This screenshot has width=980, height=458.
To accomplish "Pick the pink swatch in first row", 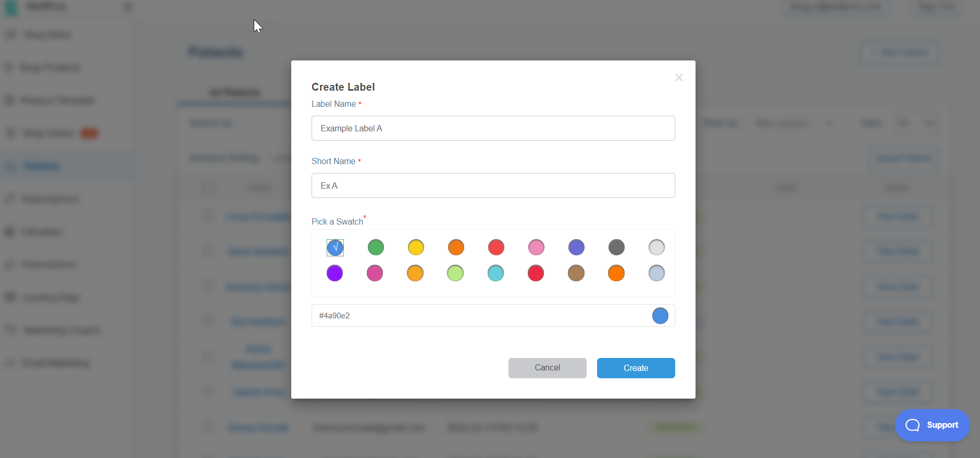I will [x=536, y=247].
